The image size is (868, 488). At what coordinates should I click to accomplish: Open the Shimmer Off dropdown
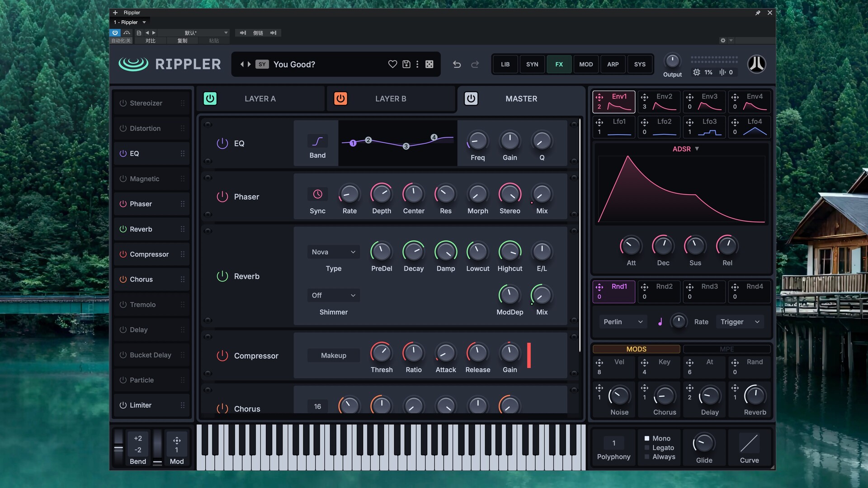tap(333, 296)
